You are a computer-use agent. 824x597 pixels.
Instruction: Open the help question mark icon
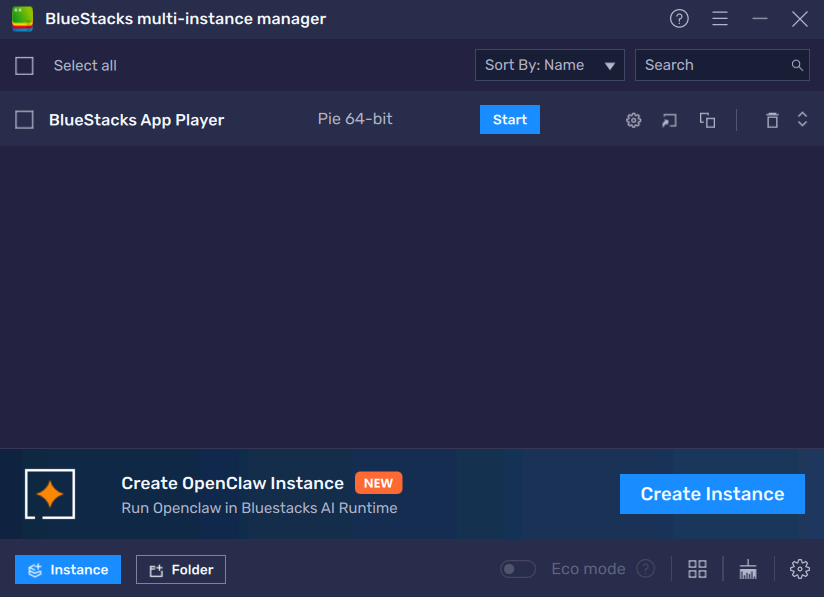pos(679,19)
